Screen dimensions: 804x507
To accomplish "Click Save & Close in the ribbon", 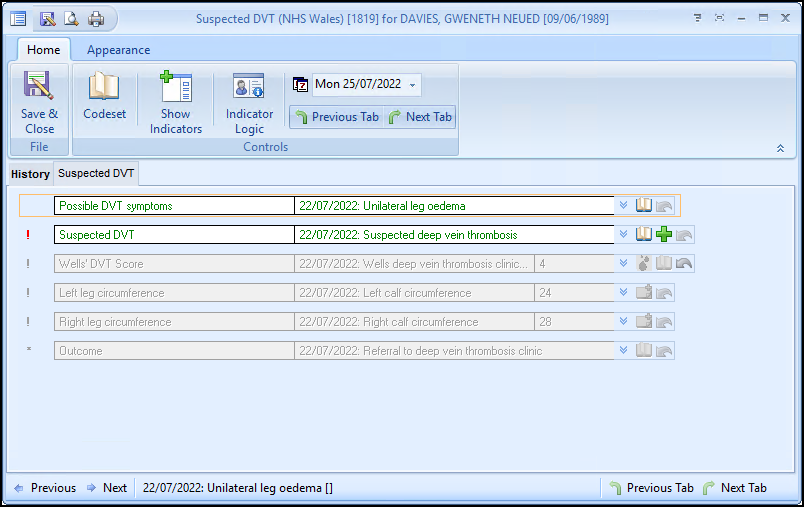I will click(x=39, y=102).
